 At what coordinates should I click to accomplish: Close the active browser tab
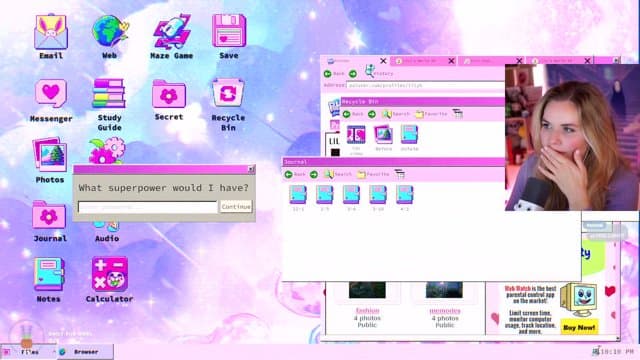pyautogui.click(x=383, y=61)
